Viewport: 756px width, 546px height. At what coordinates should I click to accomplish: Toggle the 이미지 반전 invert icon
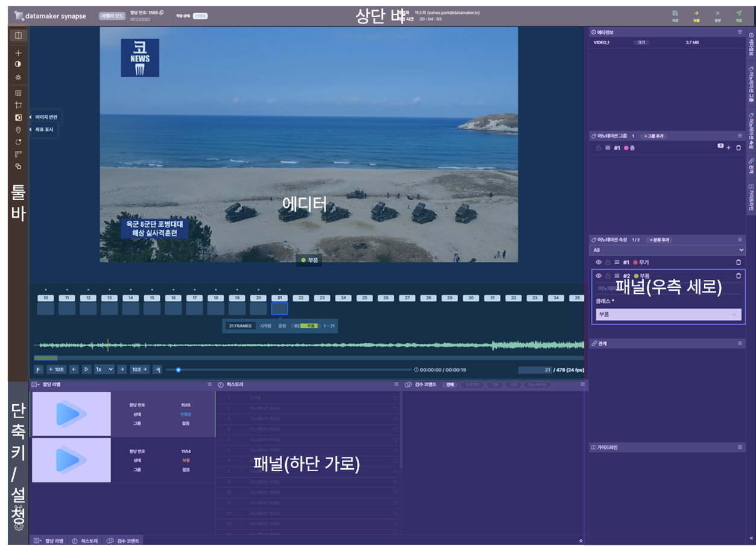(x=18, y=118)
